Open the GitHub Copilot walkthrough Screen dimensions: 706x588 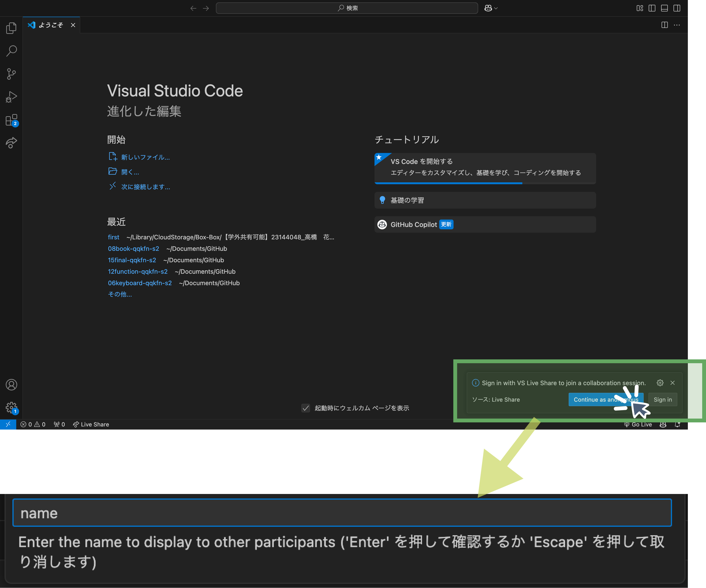tap(485, 225)
